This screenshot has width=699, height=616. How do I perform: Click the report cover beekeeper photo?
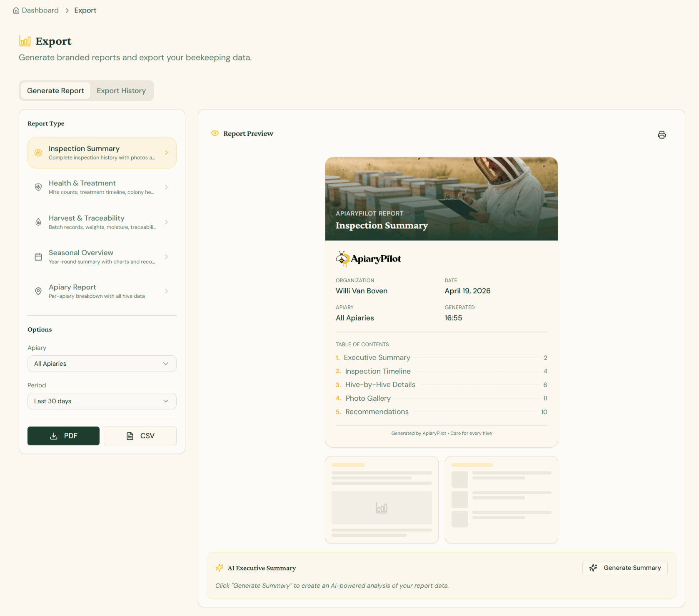pyautogui.click(x=441, y=199)
